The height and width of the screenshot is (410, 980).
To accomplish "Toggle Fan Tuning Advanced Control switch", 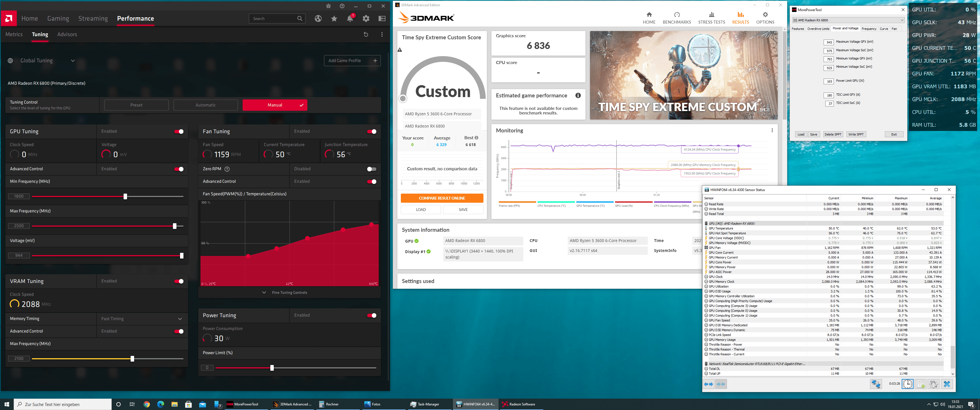I will pos(372,181).
